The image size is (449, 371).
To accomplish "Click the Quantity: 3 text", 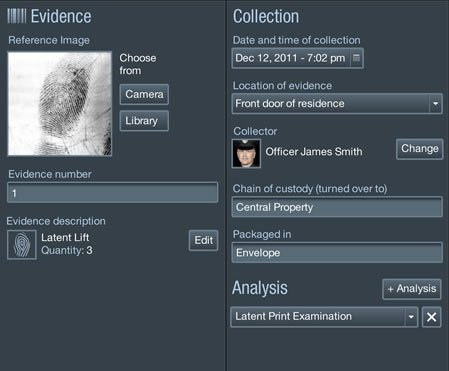I will tap(67, 250).
